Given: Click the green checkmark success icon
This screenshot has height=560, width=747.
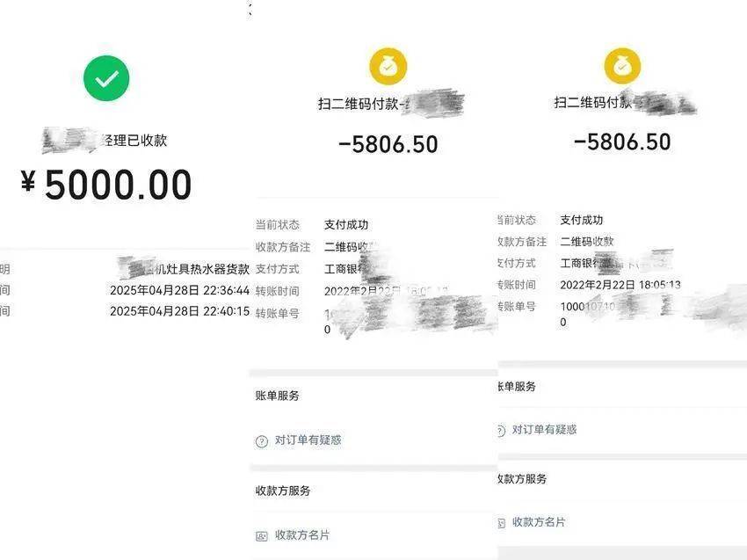Looking at the screenshot, I should point(106,78).
